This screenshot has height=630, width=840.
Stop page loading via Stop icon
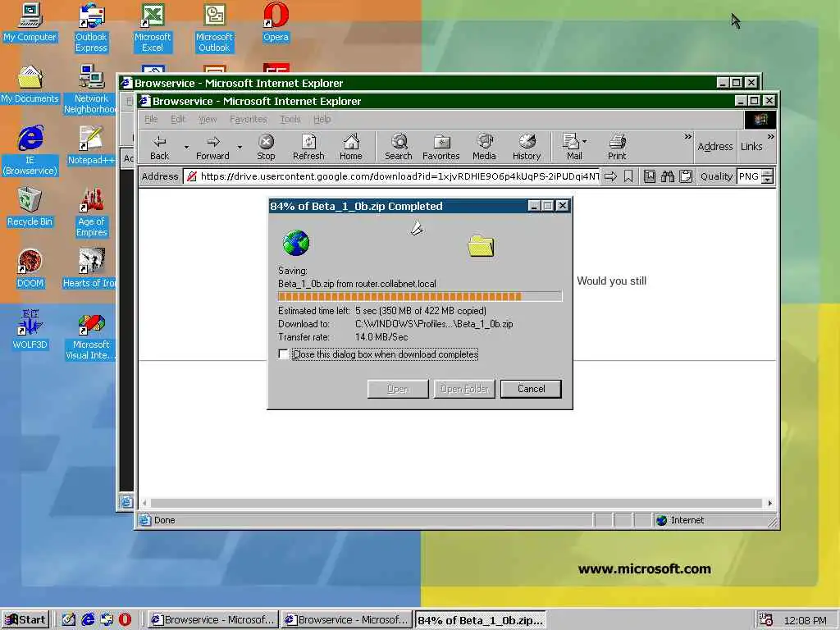click(x=266, y=148)
